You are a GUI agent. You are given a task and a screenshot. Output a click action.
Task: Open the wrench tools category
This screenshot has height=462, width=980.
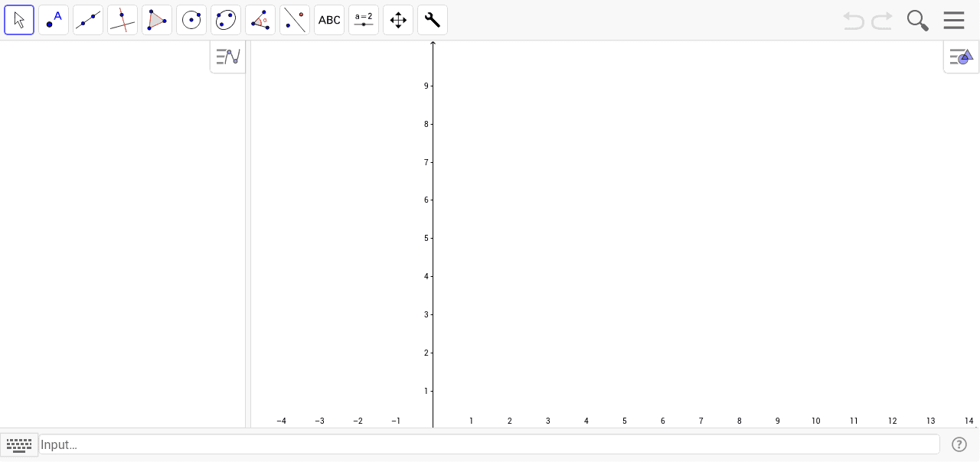(433, 20)
